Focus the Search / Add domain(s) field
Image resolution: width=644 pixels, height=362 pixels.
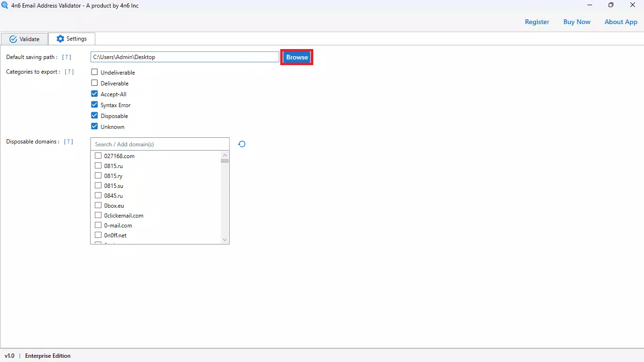click(160, 144)
